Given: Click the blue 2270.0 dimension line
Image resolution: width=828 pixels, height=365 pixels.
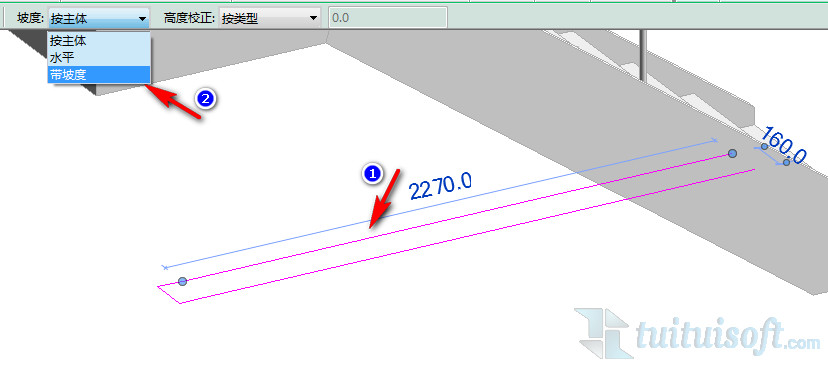Looking at the screenshot, I should tap(439, 204).
